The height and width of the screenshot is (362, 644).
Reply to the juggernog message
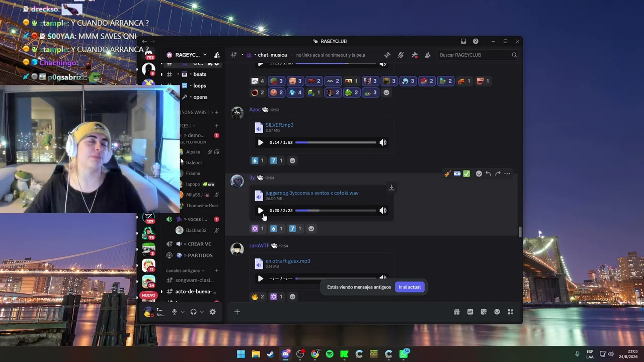pyautogui.click(x=488, y=174)
